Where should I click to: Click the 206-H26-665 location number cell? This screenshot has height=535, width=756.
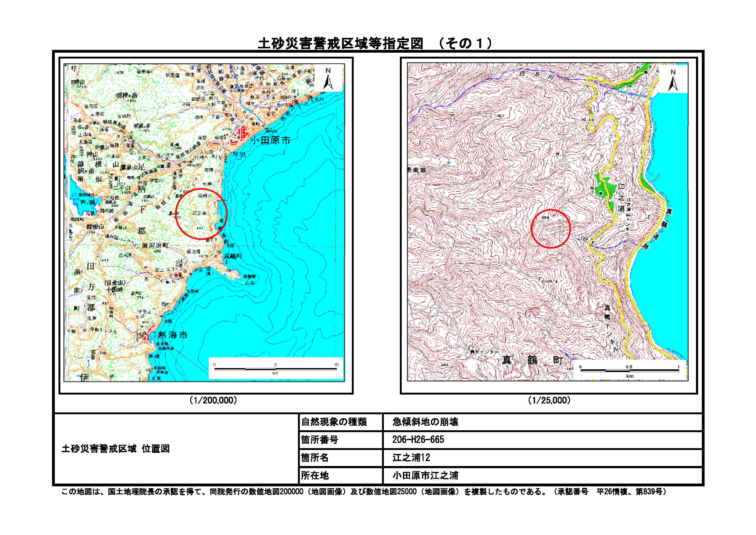418,440
